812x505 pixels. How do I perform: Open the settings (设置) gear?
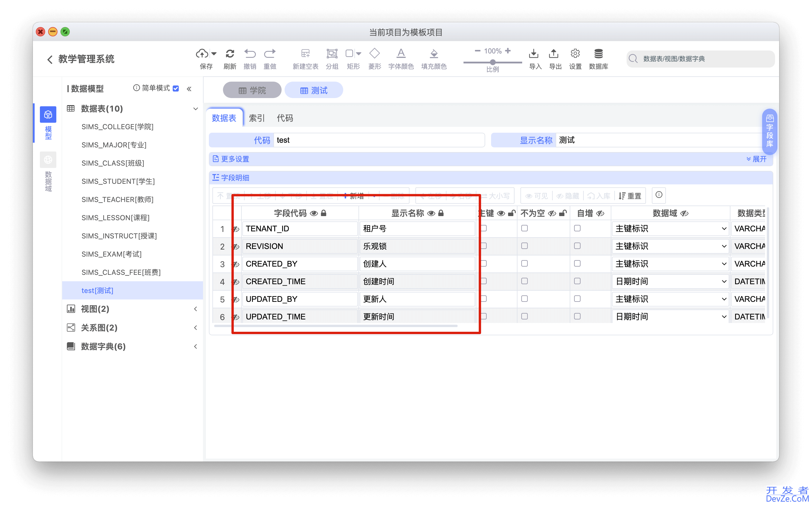click(x=575, y=53)
